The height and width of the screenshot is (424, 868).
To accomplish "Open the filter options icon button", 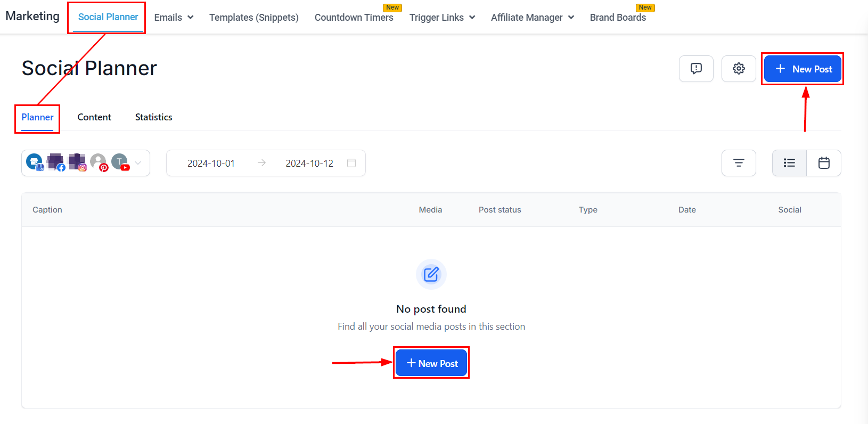I will [739, 163].
